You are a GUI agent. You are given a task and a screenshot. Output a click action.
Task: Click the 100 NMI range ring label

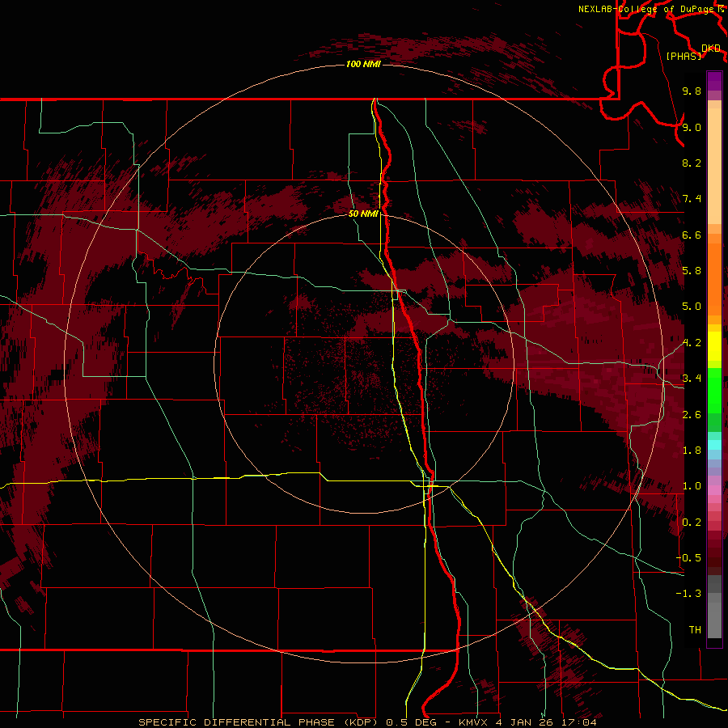363,64
